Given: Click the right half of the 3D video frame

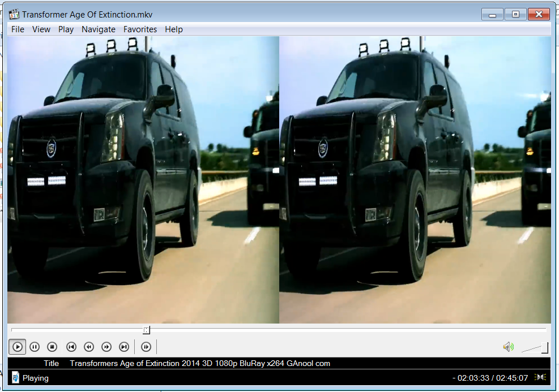Looking at the screenshot, I should pos(415,180).
